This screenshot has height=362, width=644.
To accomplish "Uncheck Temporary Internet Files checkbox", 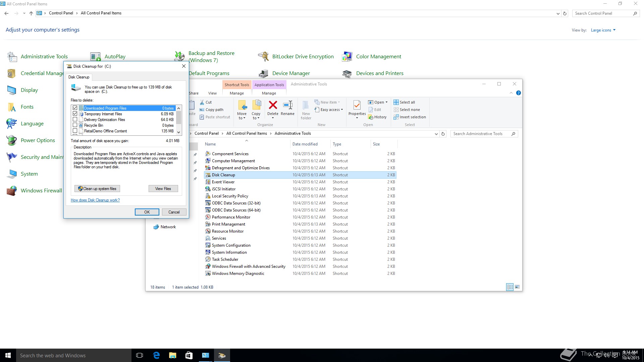I will point(75,114).
